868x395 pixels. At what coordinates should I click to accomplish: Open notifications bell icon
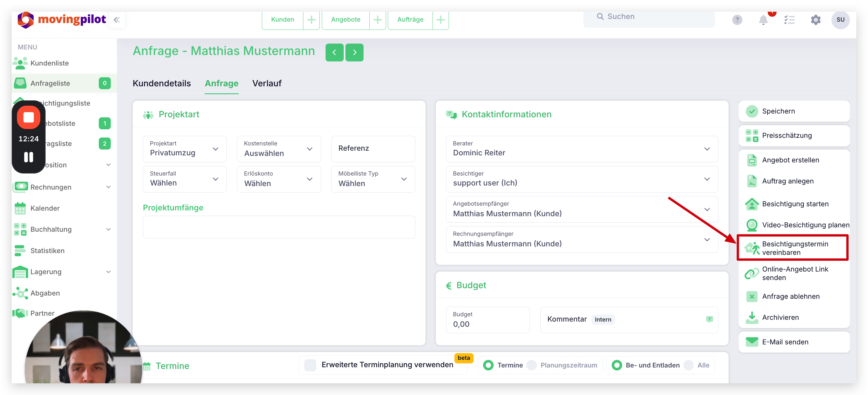(763, 20)
